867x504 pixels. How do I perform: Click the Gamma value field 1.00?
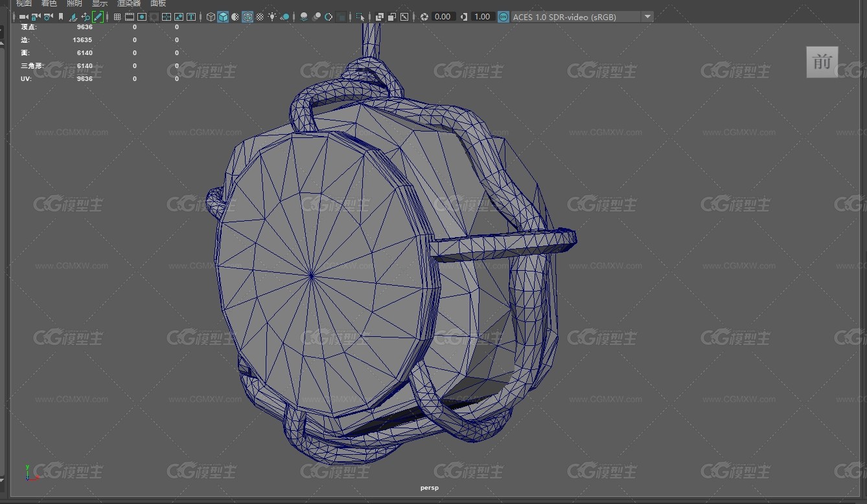click(483, 17)
